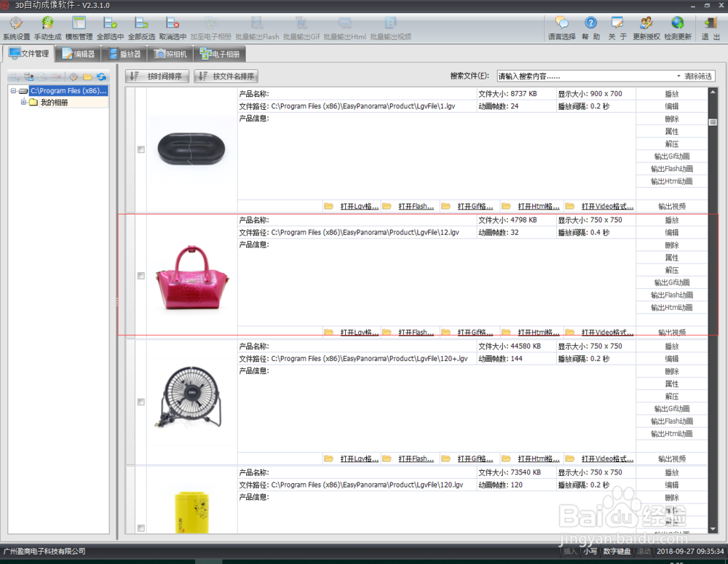Screen dimensions: 728x564
Task: Click 输出Gif动画 for 120+.lgv fan row
Action: (x=672, y=408)
